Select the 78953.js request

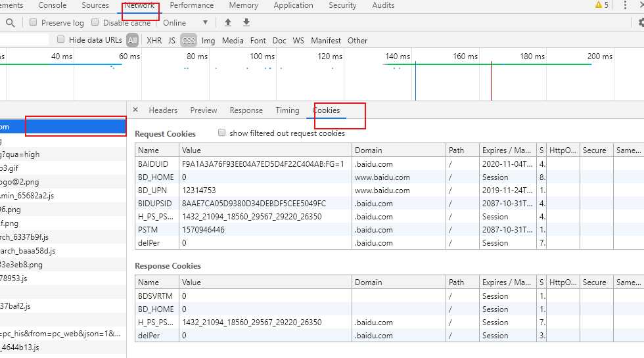[x=63, y=279]
